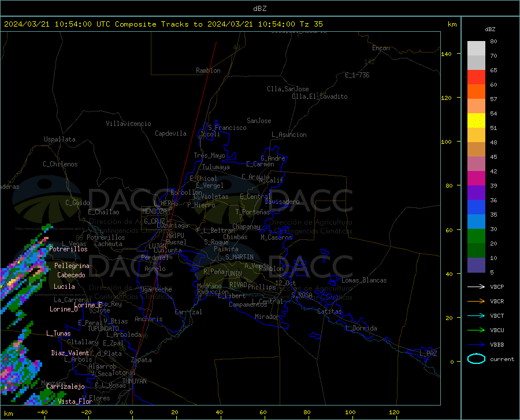Click the RIVAD label on map
The image size is (520, 420).
tap(238, 285)
